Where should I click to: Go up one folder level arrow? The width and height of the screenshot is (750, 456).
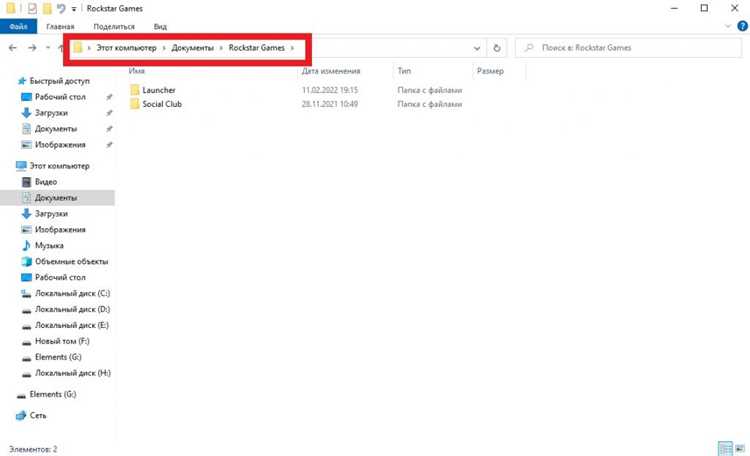click(61, 48)
